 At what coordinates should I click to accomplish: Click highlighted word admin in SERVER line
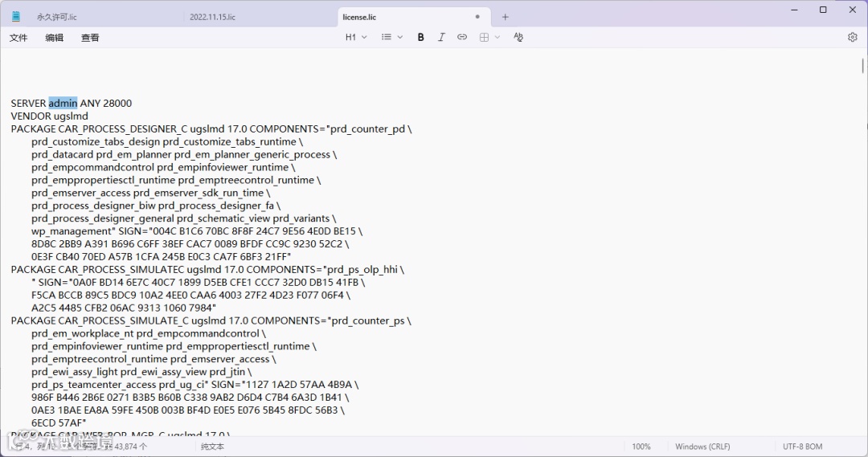[x=63, y=103]
